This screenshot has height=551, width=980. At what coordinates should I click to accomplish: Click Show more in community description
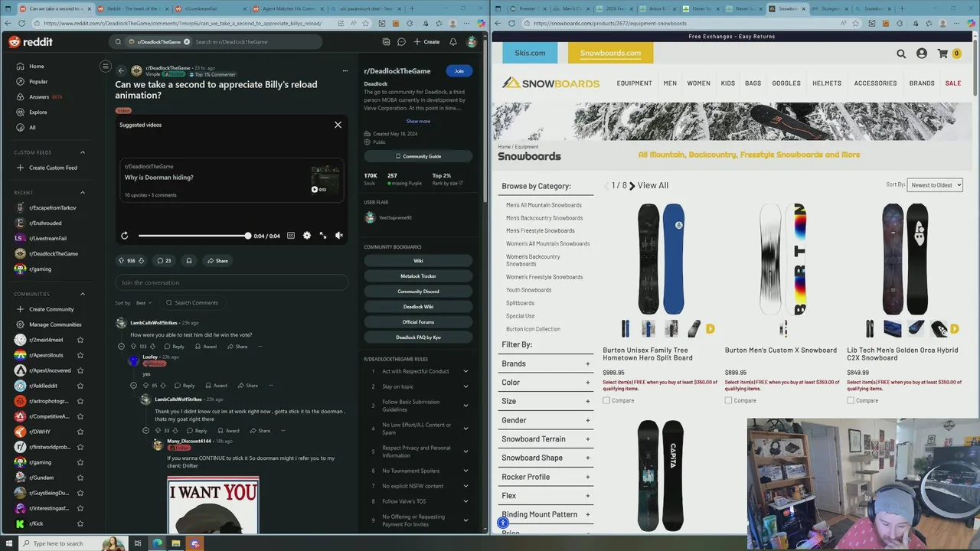(418, 122)
